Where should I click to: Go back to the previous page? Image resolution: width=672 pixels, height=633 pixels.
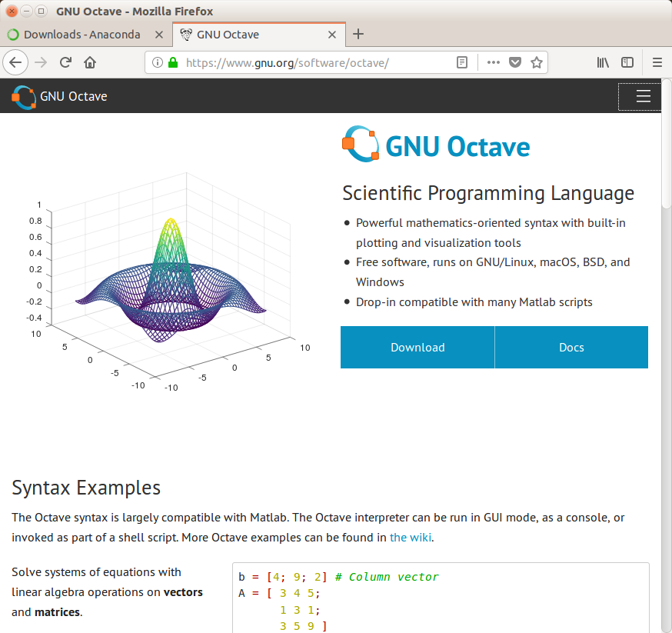tap(15, 62)
